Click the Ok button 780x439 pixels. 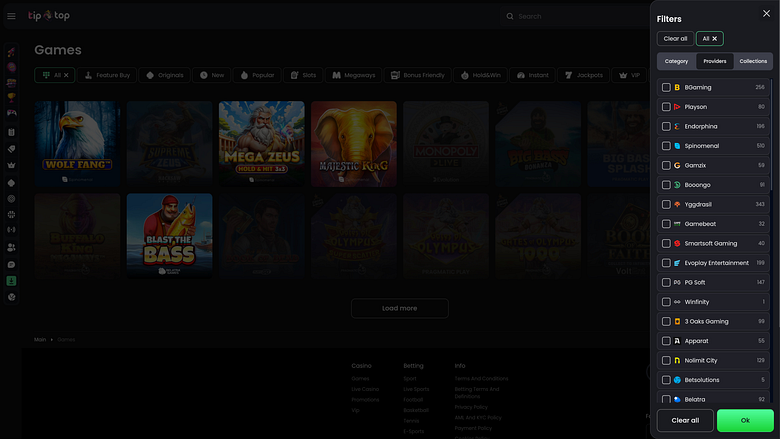click(745, 420)
